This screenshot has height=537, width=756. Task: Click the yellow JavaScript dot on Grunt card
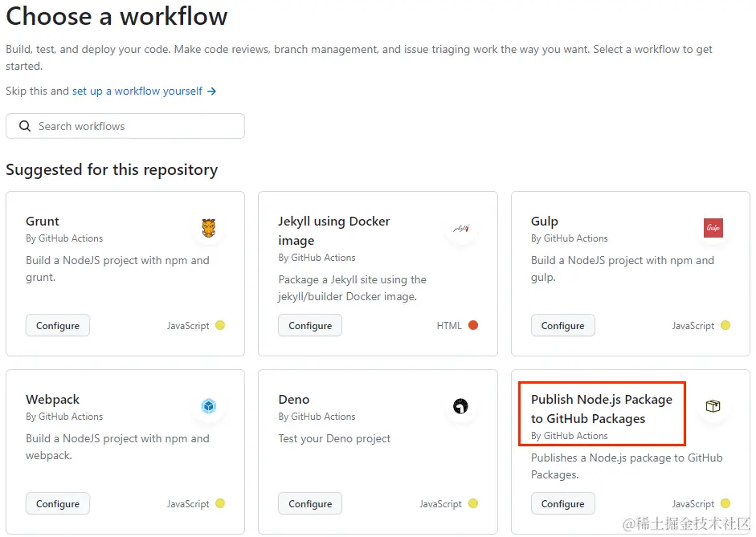(220, 326)
